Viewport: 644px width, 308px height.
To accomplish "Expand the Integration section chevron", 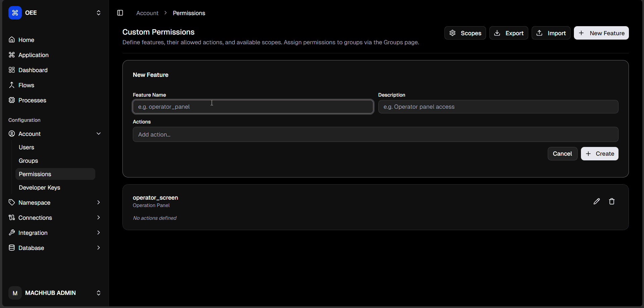I will pyautogui.click(x=99, y=233).
